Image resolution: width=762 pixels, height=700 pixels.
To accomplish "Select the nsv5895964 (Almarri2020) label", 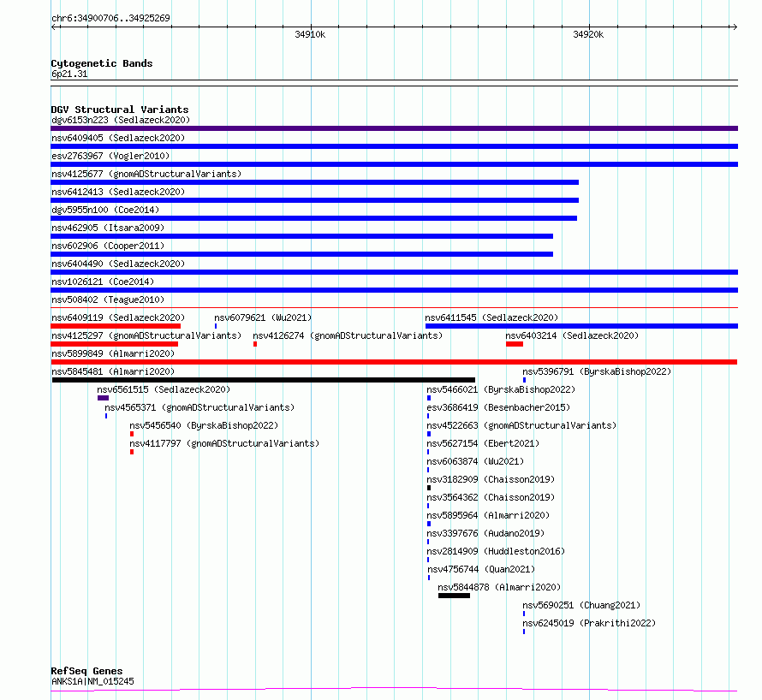I will coord(488,515).
